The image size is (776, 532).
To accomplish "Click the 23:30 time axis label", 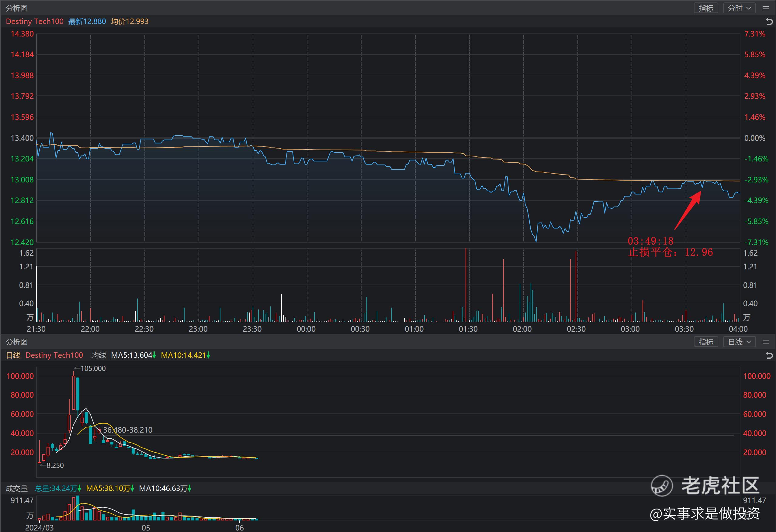I will click(x=252, y=329).
